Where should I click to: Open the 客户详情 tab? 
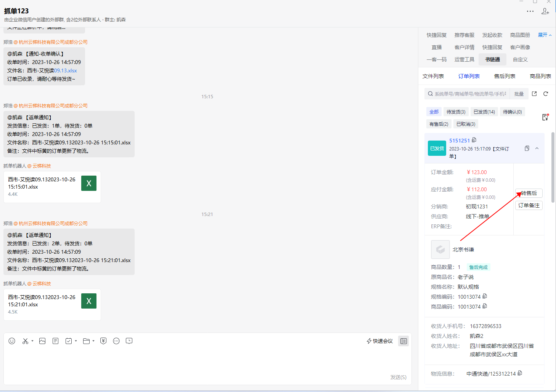pos(464,47)
